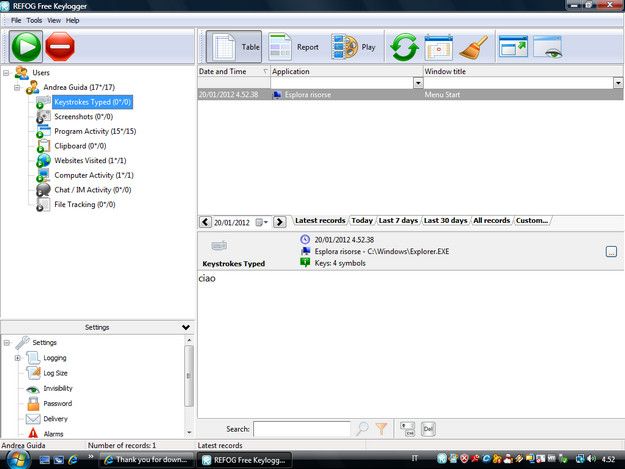Click REFOG Free Keylogger taskbar button
This screenshot has height=469, width=625.
click(x=244, y=460)
